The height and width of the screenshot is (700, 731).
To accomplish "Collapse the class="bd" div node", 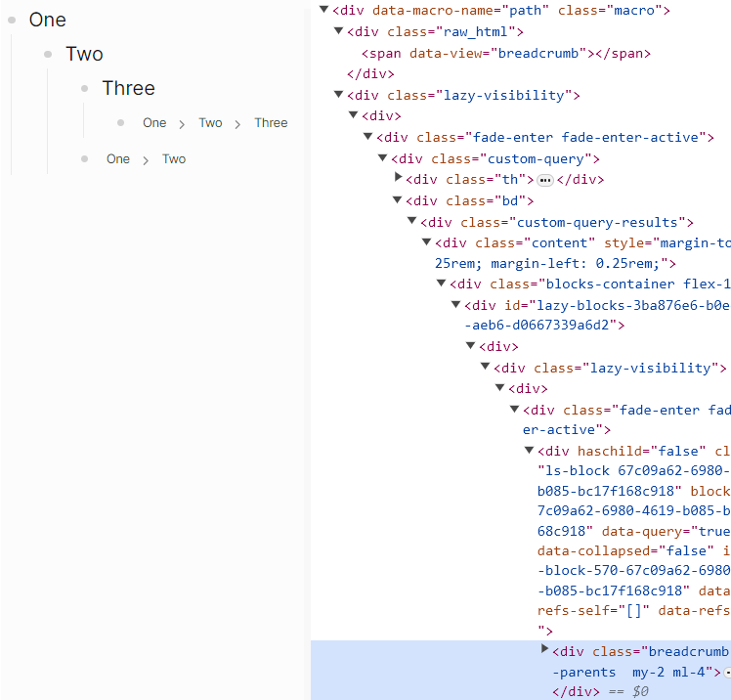I will pyautogui.click(x=397, y=200).
